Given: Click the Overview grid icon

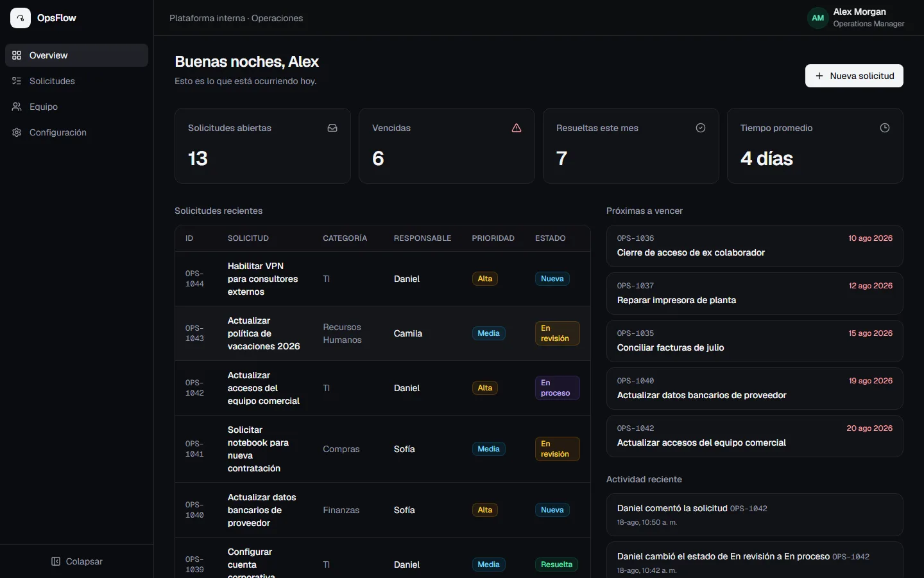Looking at the screenshot, I should [17, 55].
